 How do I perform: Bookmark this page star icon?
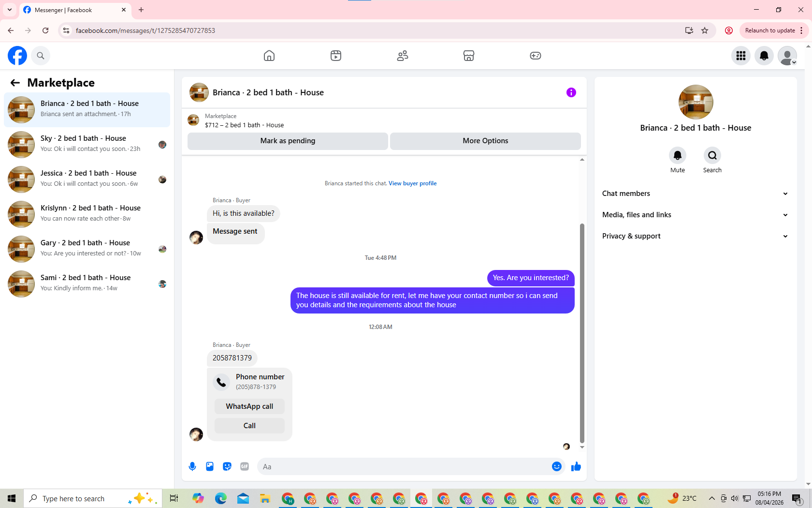705,30
